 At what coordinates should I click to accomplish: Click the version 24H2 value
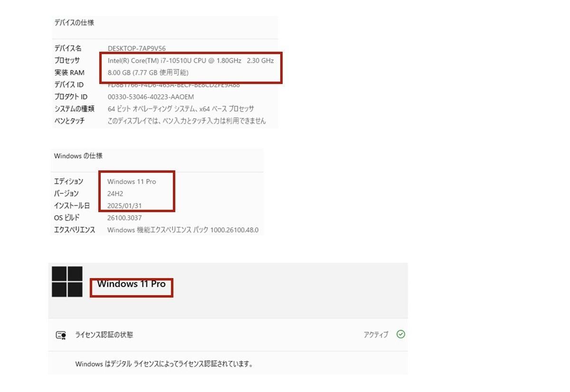click(x=115, y=194)
